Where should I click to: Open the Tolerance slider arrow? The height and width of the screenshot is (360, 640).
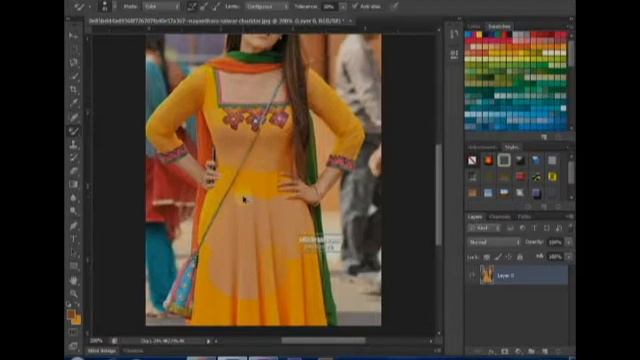click(x=343, y=6)
